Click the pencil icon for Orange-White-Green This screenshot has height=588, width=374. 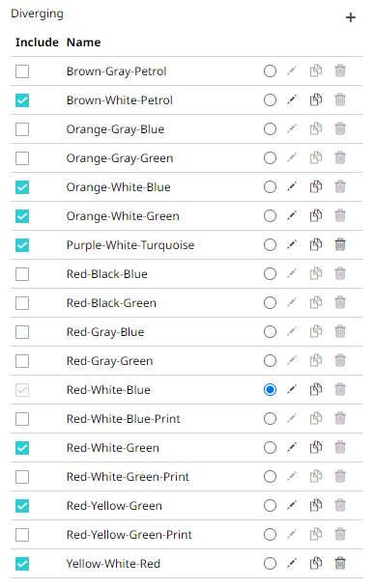pyautogui.click(x=292, y=216)
